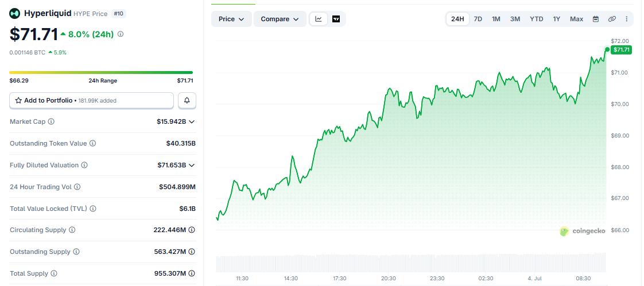Click the 4. Jul date axis label
The height and width of the screenshot is (286, 644).
(x=536, y=278)
